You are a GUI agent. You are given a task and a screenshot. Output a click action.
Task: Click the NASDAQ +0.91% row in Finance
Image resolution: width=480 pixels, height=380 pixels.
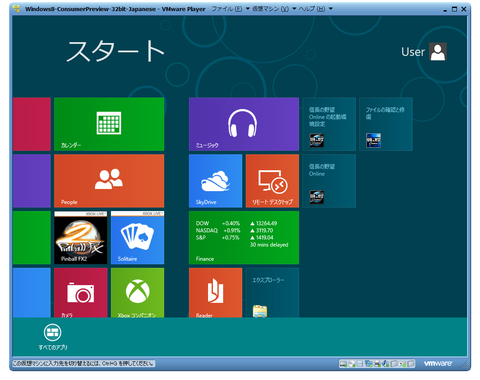234,230
